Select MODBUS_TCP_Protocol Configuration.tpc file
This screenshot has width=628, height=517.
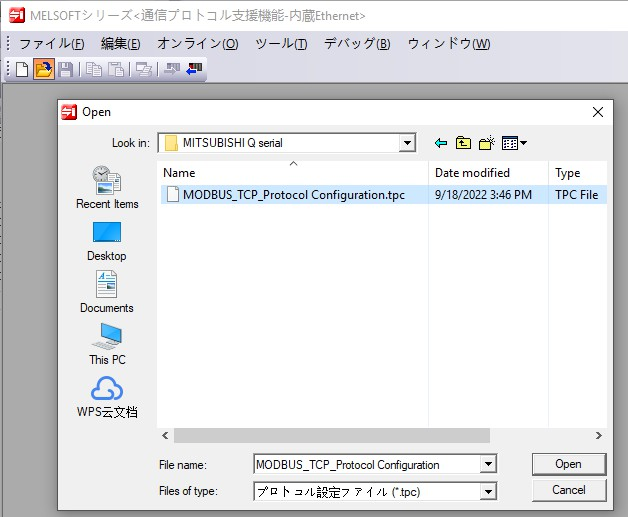pyautogui.click(x=294, y=195)
